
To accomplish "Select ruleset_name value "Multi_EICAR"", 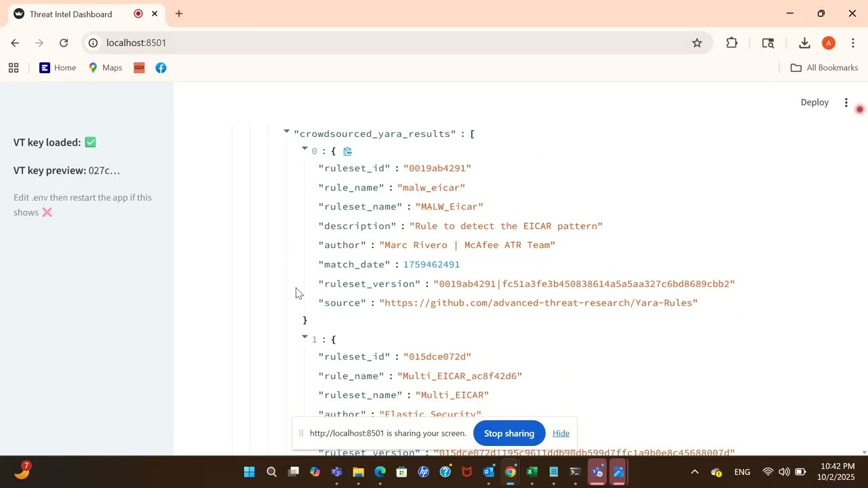I will [452, 395].
